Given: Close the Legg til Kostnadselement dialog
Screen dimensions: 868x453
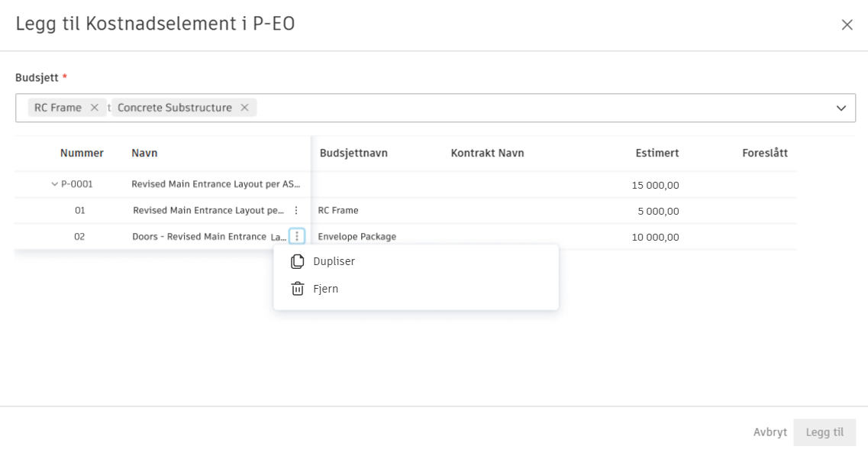Looking at the screenshot, I should click(x=847, y=24).
